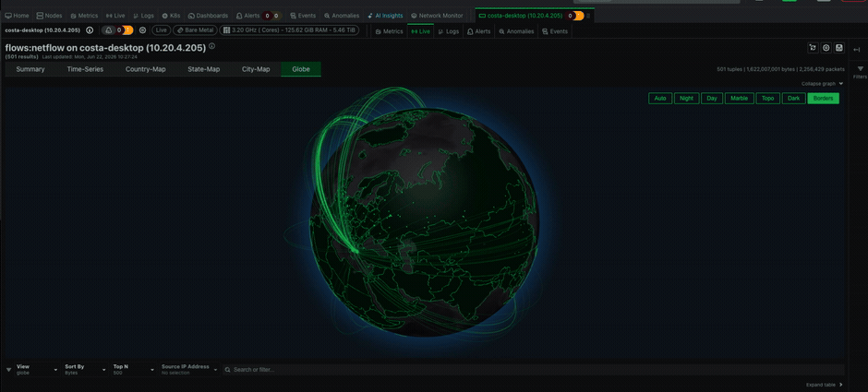Screen dimensions: 868x392
Task: Open Source IP Address dropdown
Action: [x=190, y=369]
